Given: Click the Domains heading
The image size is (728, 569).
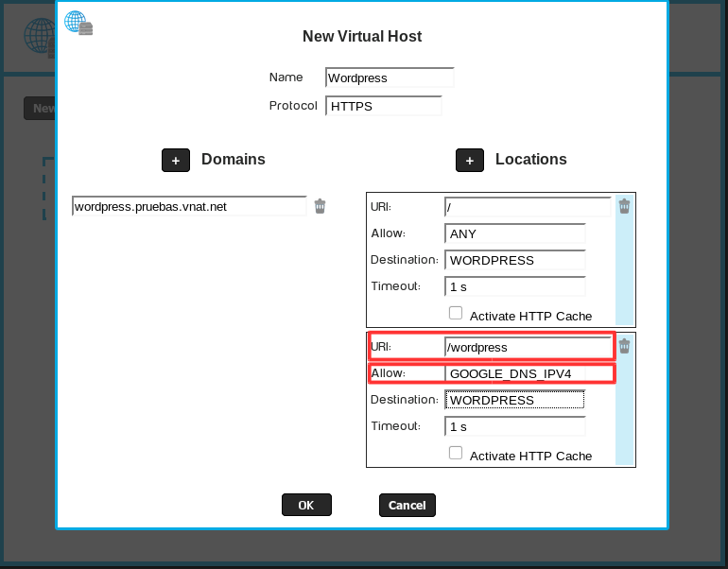Looking at the screenshot, I should pyautogui.click(x=234, y=159).
